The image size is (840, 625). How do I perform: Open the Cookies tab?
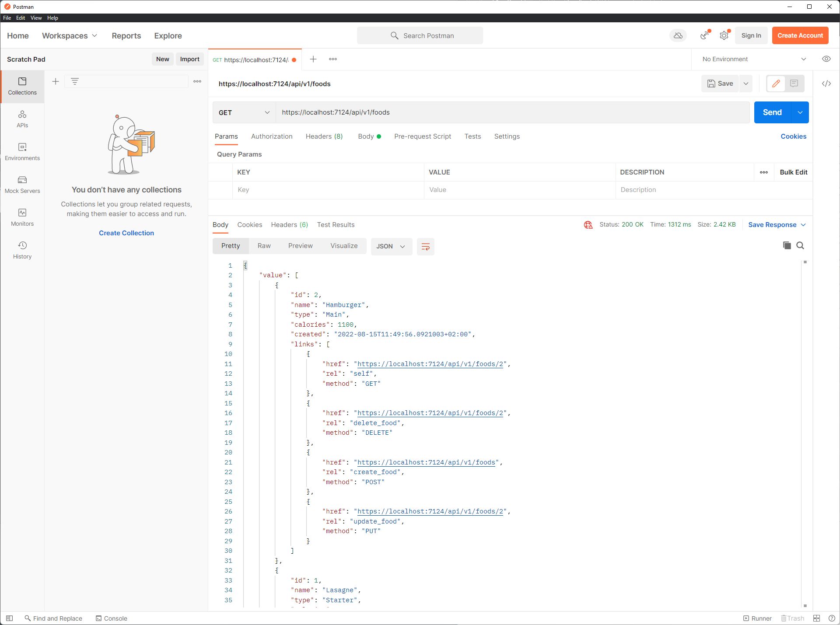[x=249, y=224]
